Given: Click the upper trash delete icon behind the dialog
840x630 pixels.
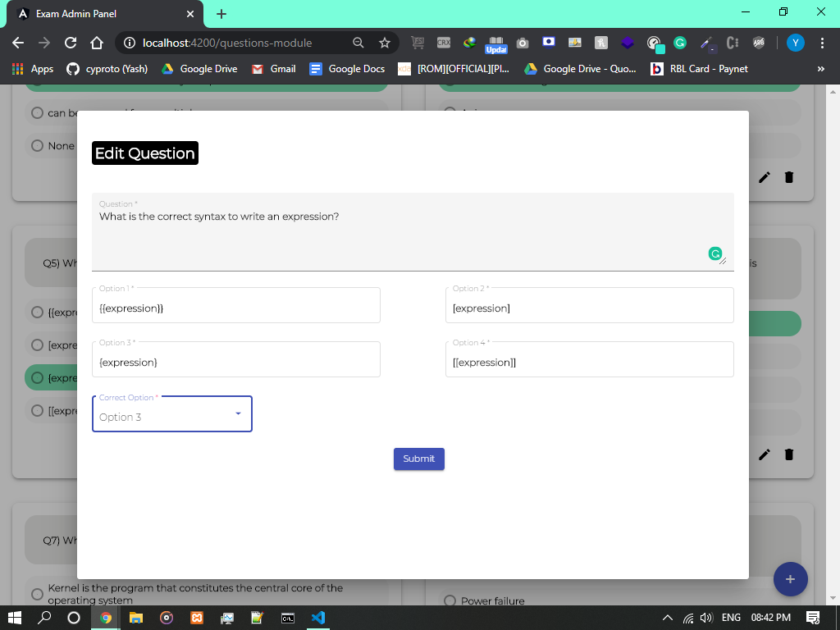Looking at the screenshot, I should pyautogui.click(x=789, y=177).
